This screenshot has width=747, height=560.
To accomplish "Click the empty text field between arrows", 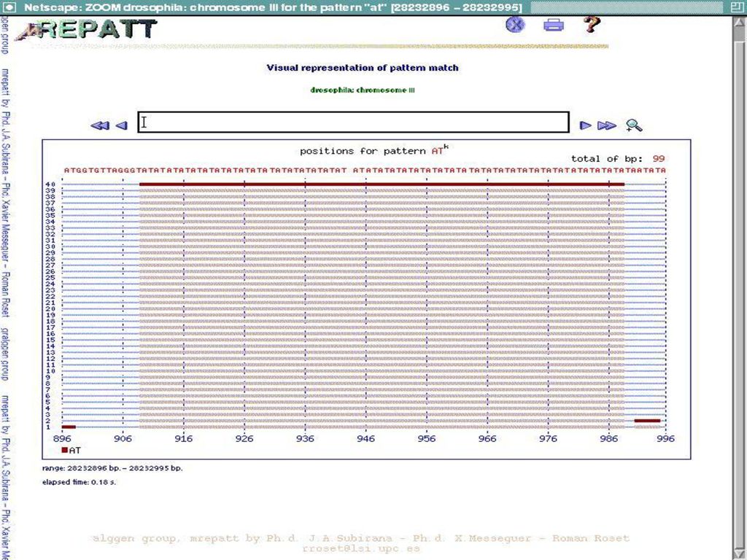I will (354, 122).
